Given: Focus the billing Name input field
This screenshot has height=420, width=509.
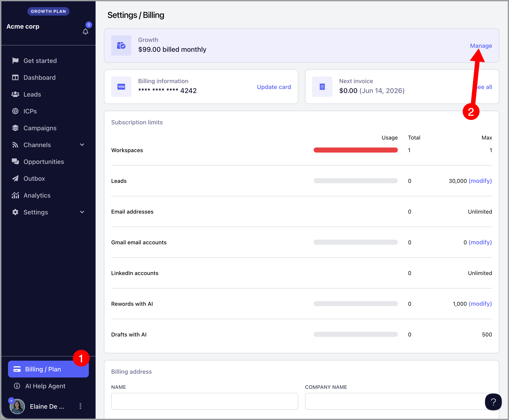Looking at the screenshot, I should 205,401.
